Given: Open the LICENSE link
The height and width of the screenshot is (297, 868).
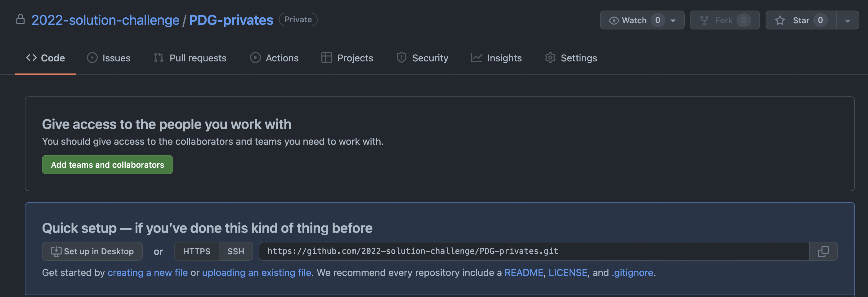Looking at the screenshot, I should click(568, 273).
